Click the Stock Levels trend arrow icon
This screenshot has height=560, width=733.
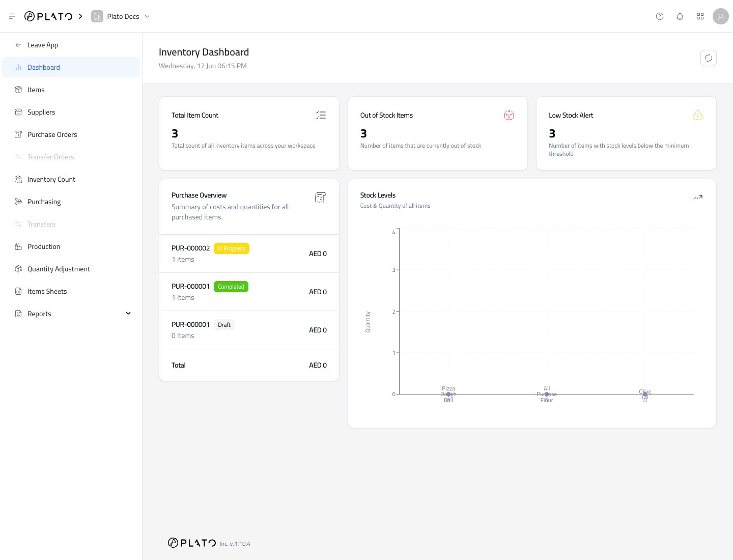698,198
